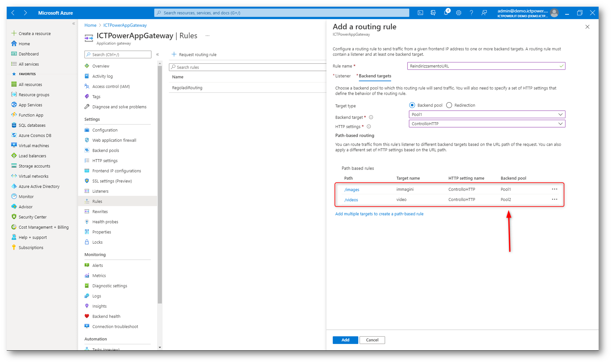Switch to the Backend targets tab
Viewport: 612px width, 364px height.
(x=375, y=76)
